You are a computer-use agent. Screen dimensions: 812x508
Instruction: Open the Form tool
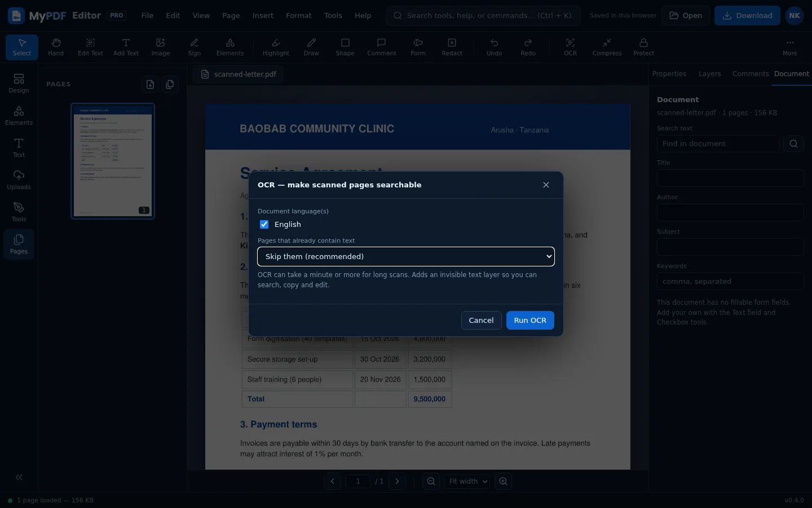point(418,47)
